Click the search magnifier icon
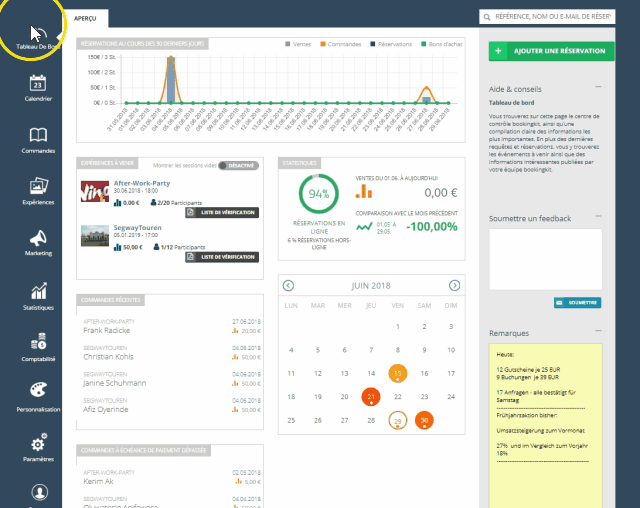The width and height of the screenshot is (640, 508). pyautogui.click(x=487, y=17)
